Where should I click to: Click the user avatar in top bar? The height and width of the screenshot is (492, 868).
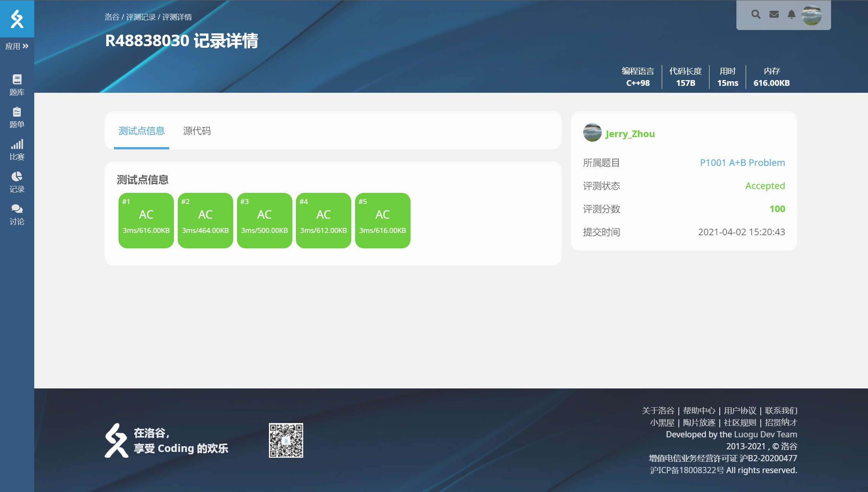click(812, 15)
